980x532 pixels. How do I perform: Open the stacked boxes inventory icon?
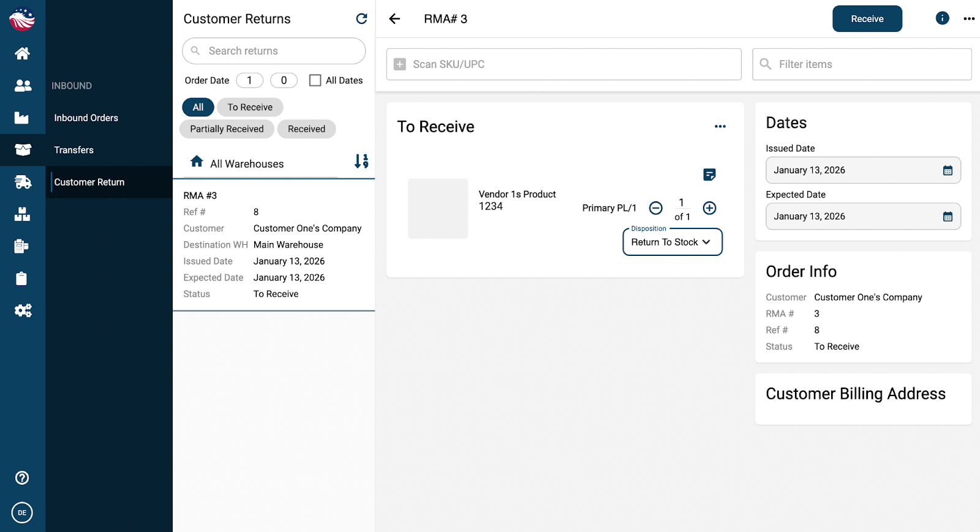click(22, 214)
